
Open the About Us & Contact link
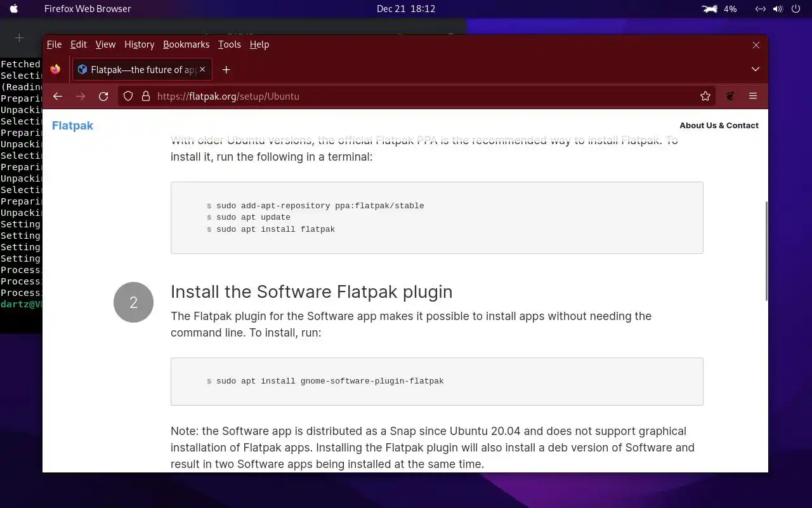point(719,125)
